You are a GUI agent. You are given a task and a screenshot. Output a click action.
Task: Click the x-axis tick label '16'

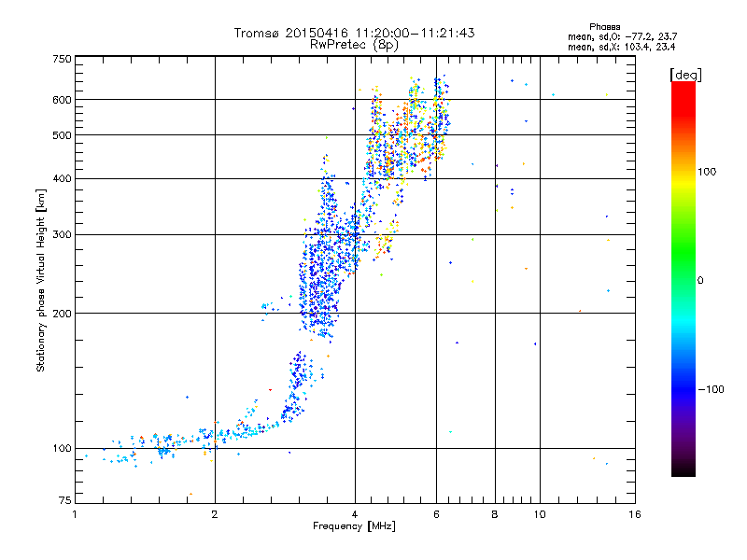point(635,514)
